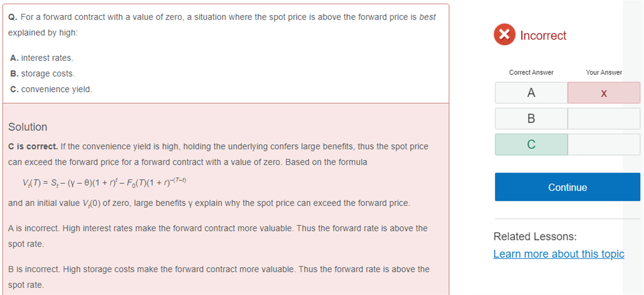Click the red Your Answer cell marked x
644x295 pixels.
[x=604, y=93]
